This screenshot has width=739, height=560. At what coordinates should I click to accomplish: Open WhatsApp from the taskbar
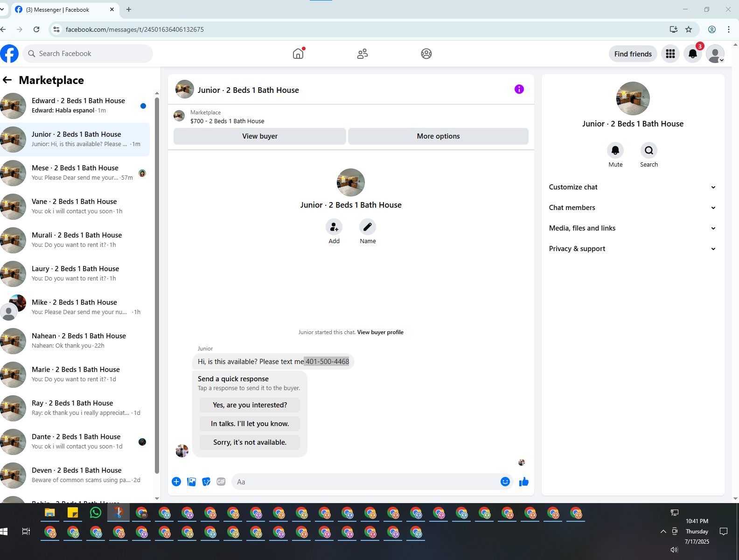[96, 513]
